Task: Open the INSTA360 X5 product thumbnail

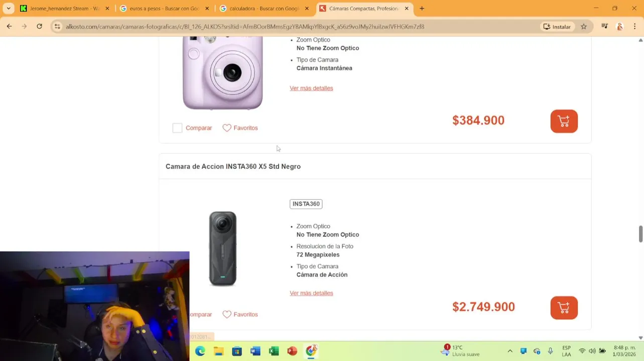Action: pyautogui.click(x=223, y=249)
